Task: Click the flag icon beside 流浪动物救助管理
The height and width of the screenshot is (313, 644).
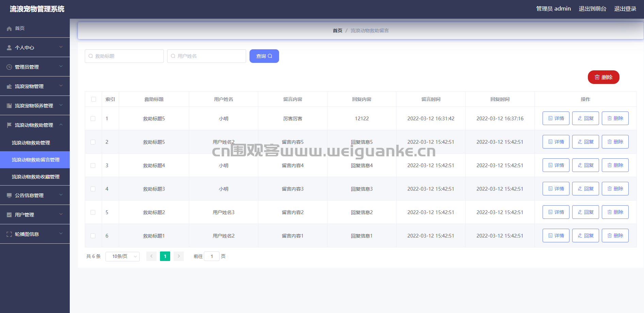Action: pos(9,125)
